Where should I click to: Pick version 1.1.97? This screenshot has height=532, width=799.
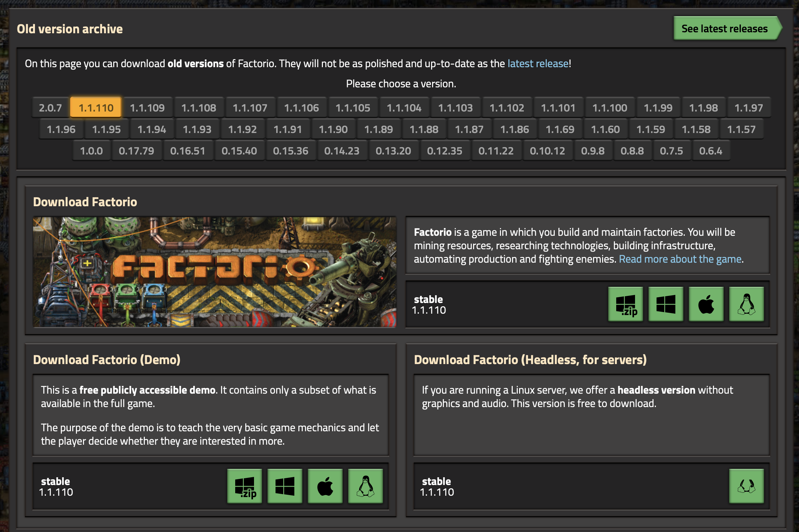coord(749,107)
